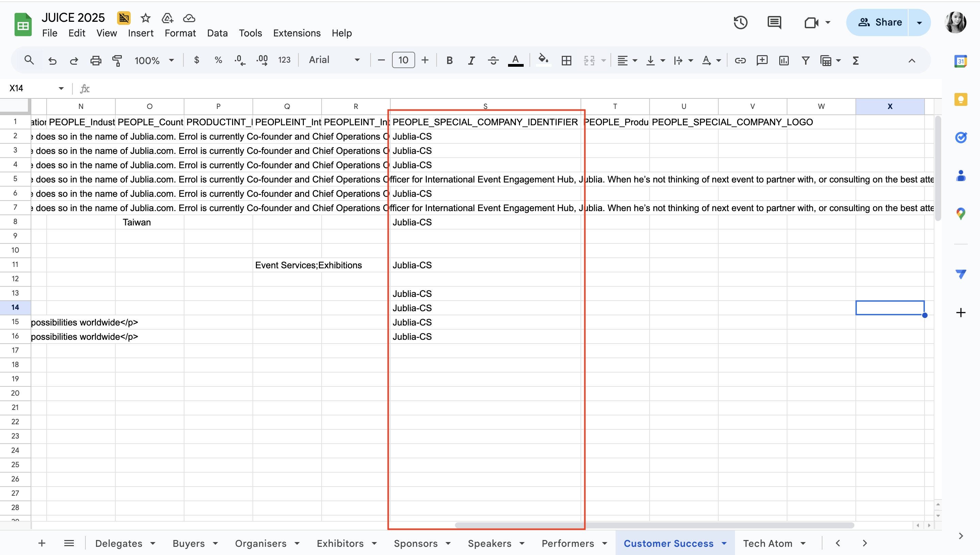
Task: Open the comments panel icon
Action: pyautogui.click(x=774, y=22)
